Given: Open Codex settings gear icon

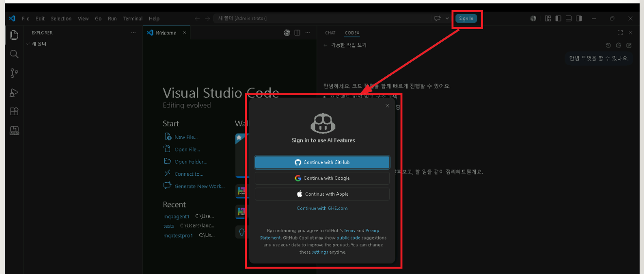Looking at the screenshot, I should pyautogui.click(x=619, y=45).
